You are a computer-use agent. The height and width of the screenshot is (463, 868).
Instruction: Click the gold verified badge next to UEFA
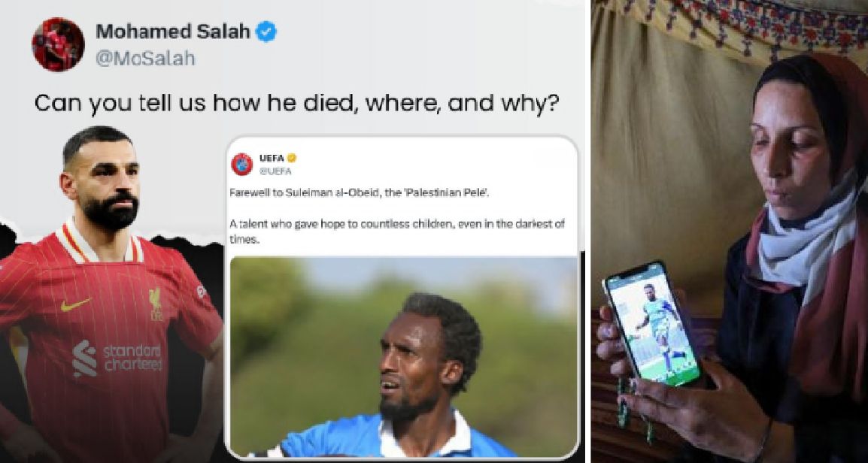pos(291,159)
